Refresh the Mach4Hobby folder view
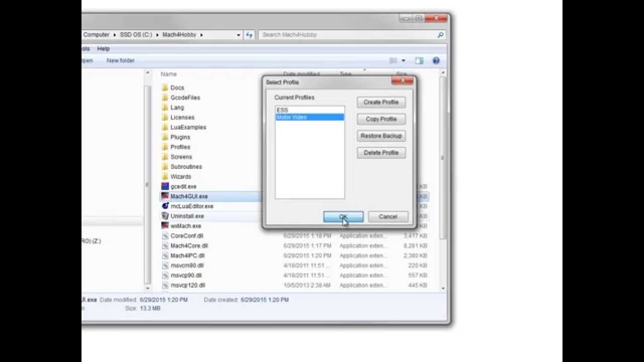Screen dimensions: 644x362 click(249, 35)
